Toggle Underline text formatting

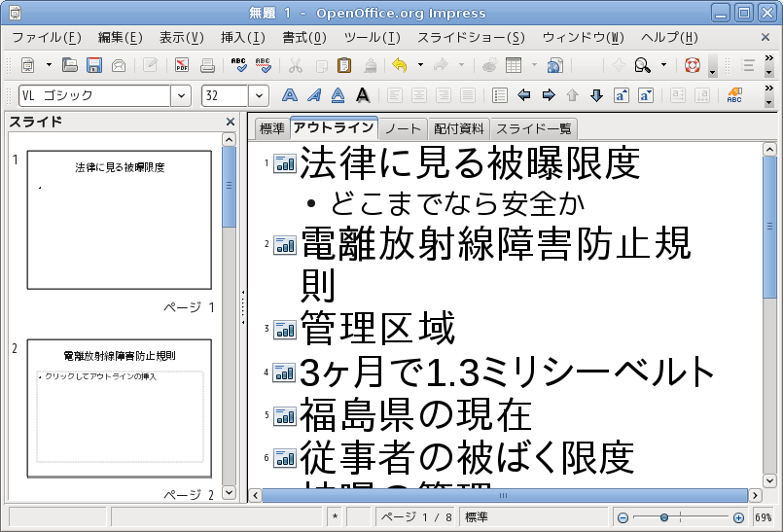[x=338, y=95]
